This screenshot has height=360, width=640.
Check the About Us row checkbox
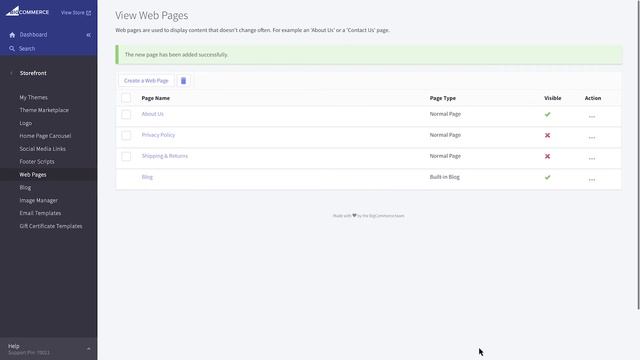click(x=126, y=114)
